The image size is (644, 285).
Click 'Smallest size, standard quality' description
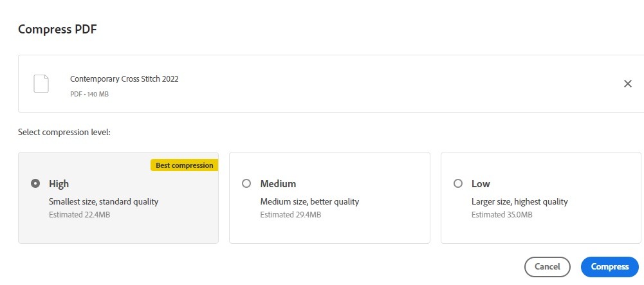pyautogui.click(x=104, y=202)
